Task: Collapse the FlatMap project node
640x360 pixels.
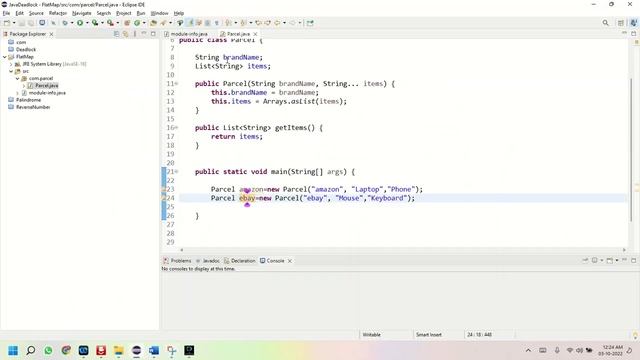Action: (x=5, y=57)
